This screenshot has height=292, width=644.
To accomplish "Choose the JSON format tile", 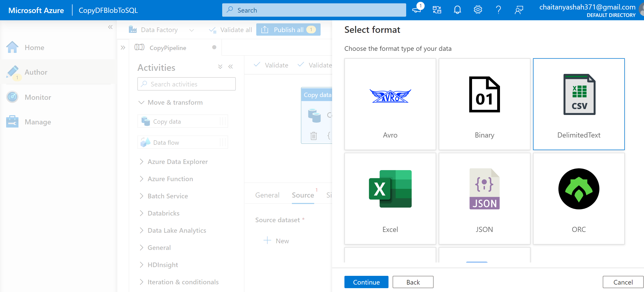I will coord(484,199).
